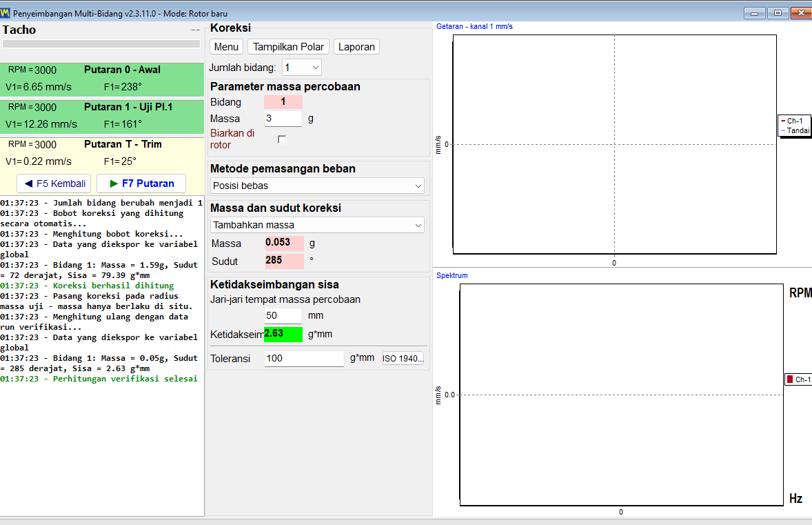Open the Posisi bebas mounting method dropdown
This screenshot has height=525, width=812.
coord(318,186)
